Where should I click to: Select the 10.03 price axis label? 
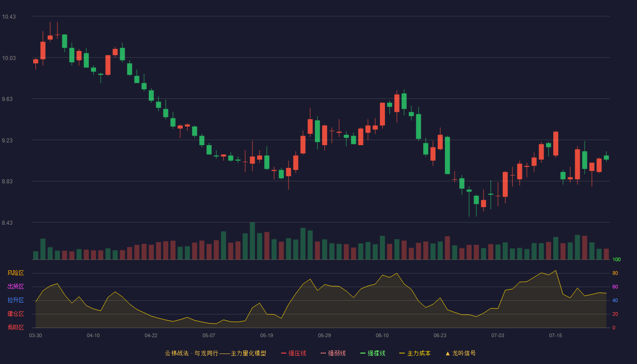(x=9, y=58)
